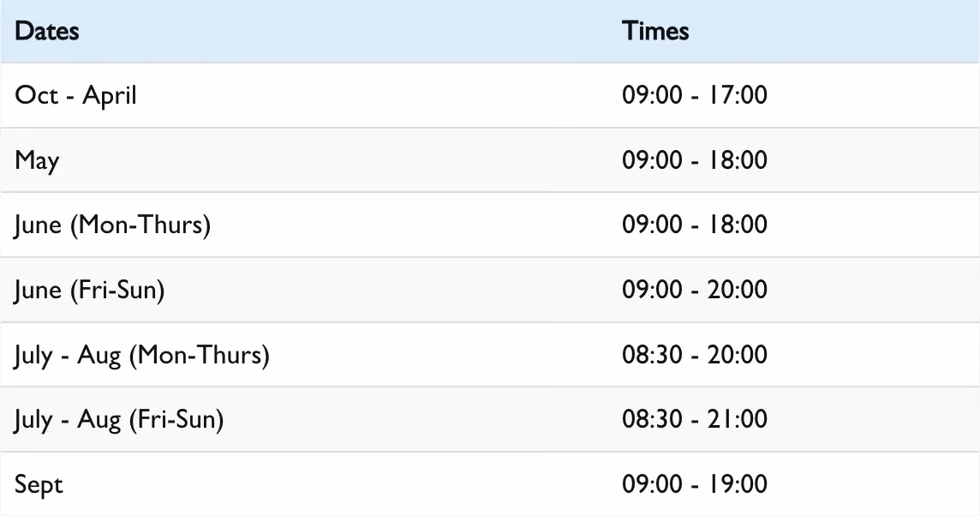Select the July - Aug (Fri-Sun) date cell
This screenshot has width=980, height=516.
119,419
